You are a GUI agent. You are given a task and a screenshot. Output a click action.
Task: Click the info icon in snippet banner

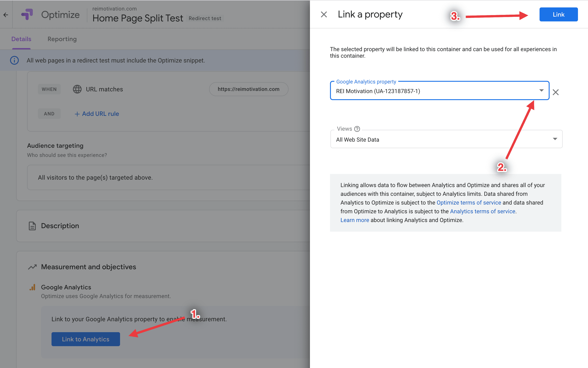14,60
